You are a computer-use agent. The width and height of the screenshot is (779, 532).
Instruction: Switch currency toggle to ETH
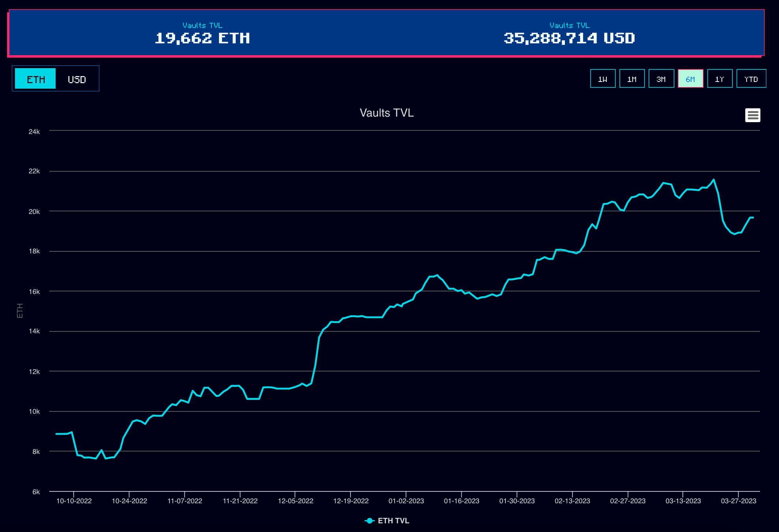pos(35,79)
